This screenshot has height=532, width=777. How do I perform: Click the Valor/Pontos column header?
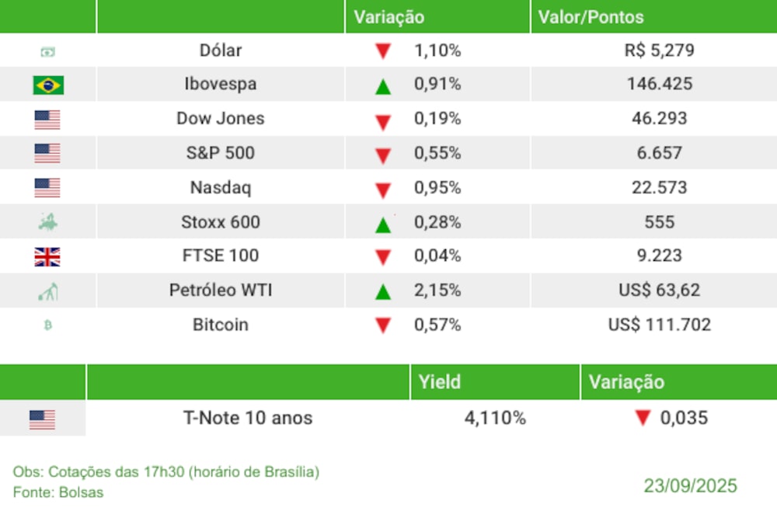pyautogui.click(x=591, y=17)
